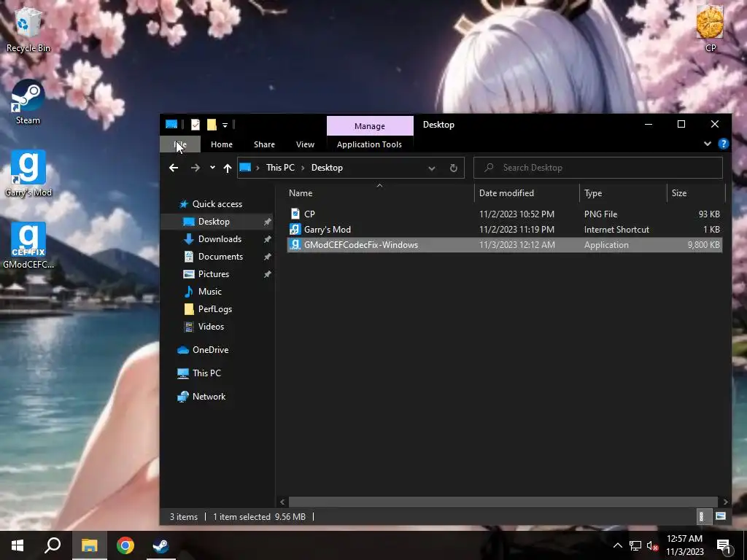Open the Windows Start menu
This screenshot has height=560, width=747.
18,545
